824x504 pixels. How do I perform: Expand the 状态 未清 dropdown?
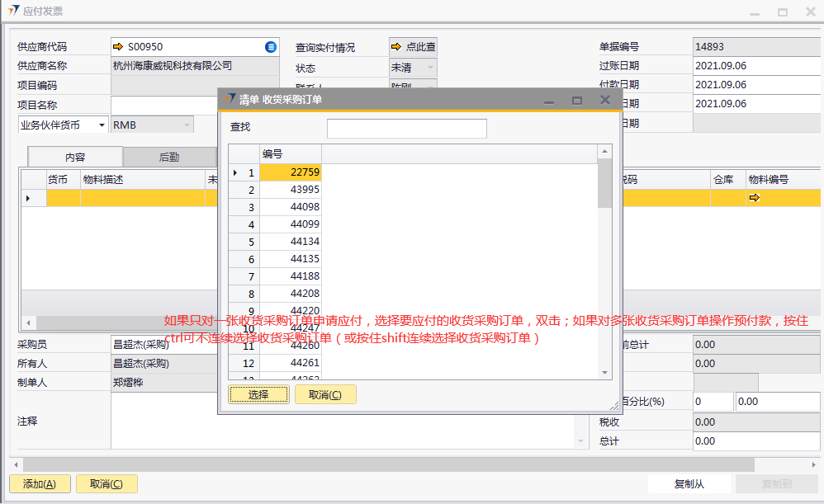pyautogui.click(x=429, y=68)
